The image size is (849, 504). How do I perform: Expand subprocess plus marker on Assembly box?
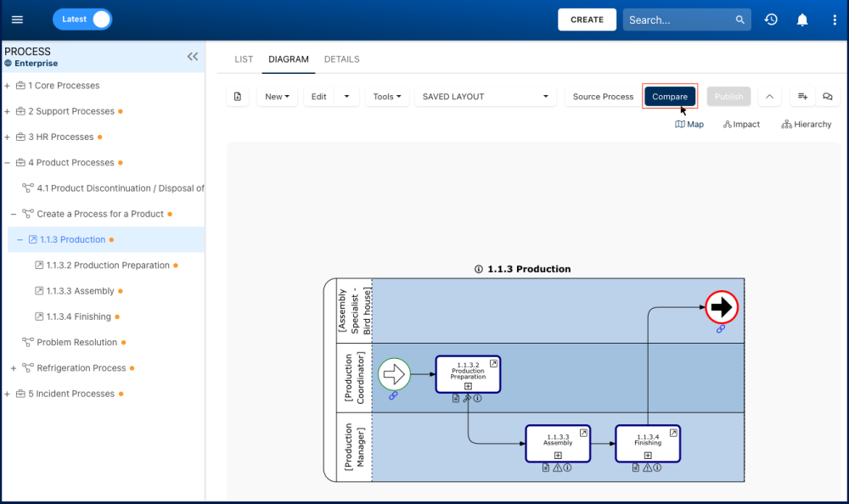pyautogui.click(x=558, y=456)
